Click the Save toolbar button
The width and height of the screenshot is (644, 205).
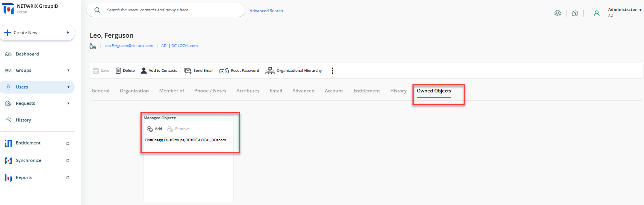click(101, 71)
